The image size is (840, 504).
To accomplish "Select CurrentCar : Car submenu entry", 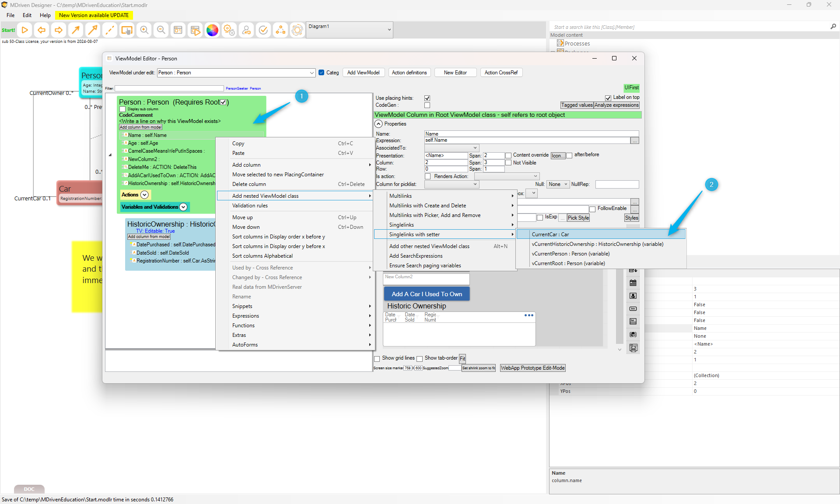I will pyautogui.click(x=550, y=234).
